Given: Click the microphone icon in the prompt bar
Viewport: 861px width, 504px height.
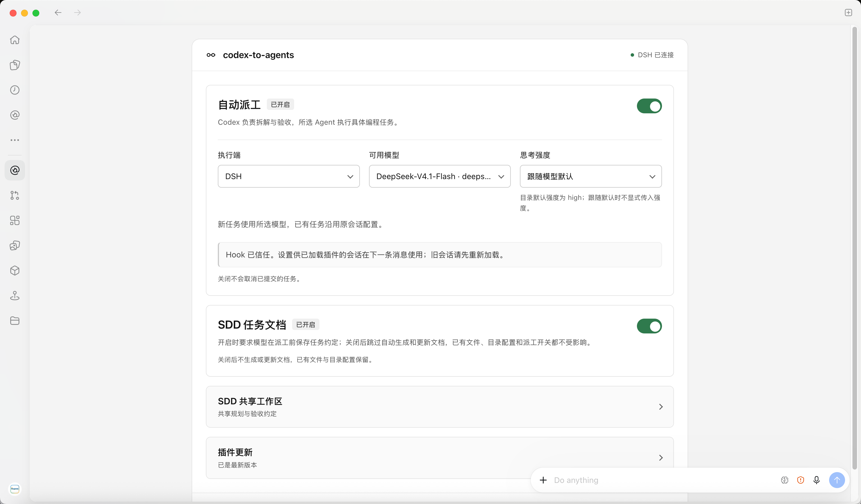Looking at the screenshot, I should [817, 480].
